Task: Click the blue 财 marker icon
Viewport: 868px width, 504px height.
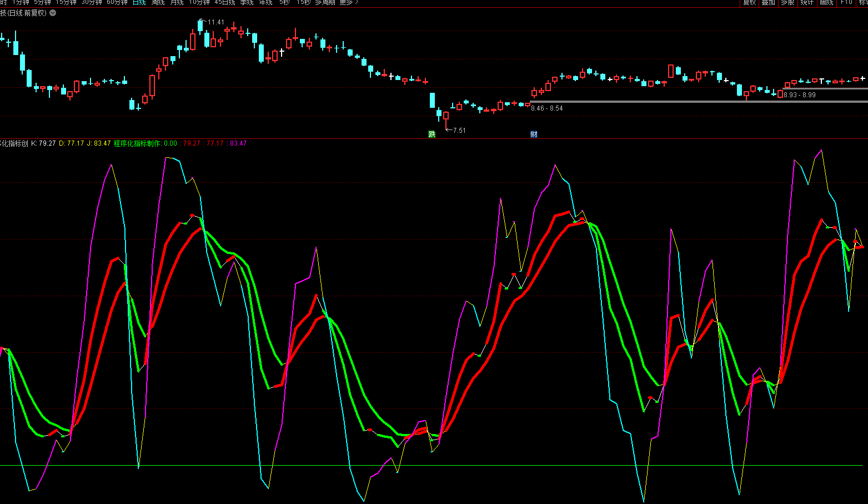Action: tap(534, 134)
